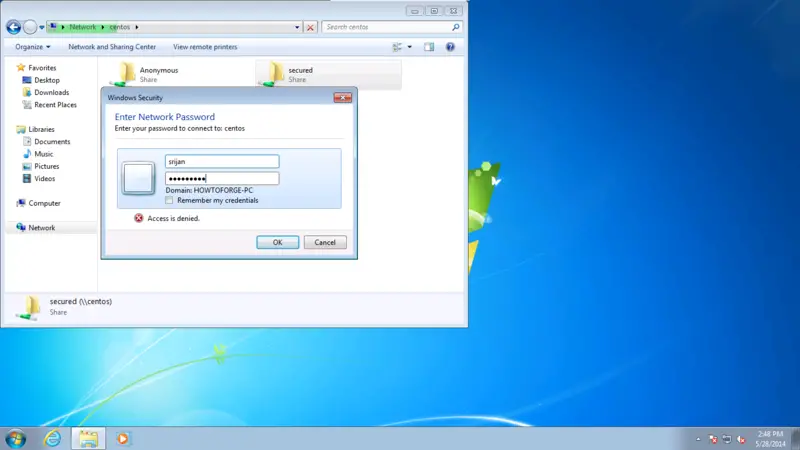Click the centos breadcrumb in address bar
This screenshot has width=800, height=450.
(x=120, y=27)
